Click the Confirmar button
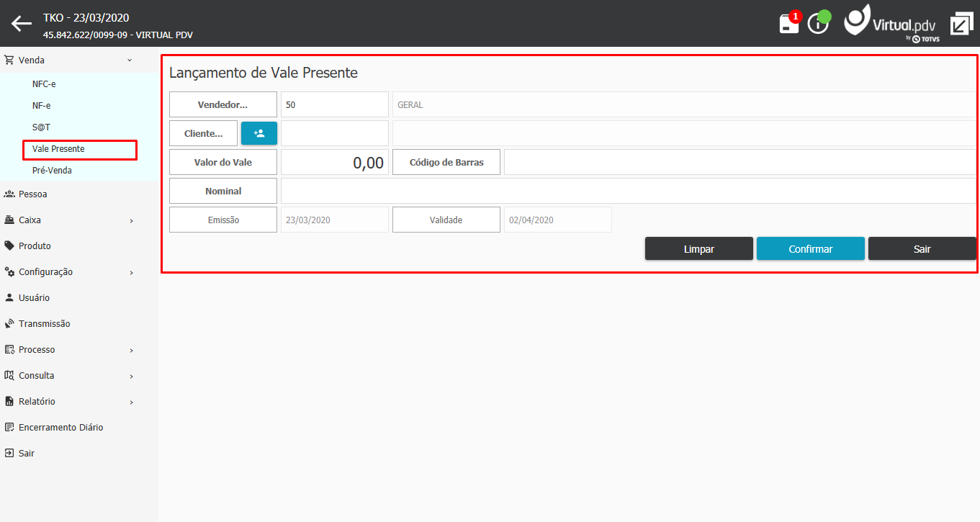Image resolution: width=980 pixels, height=522 pixels. [x=811, y=248]
